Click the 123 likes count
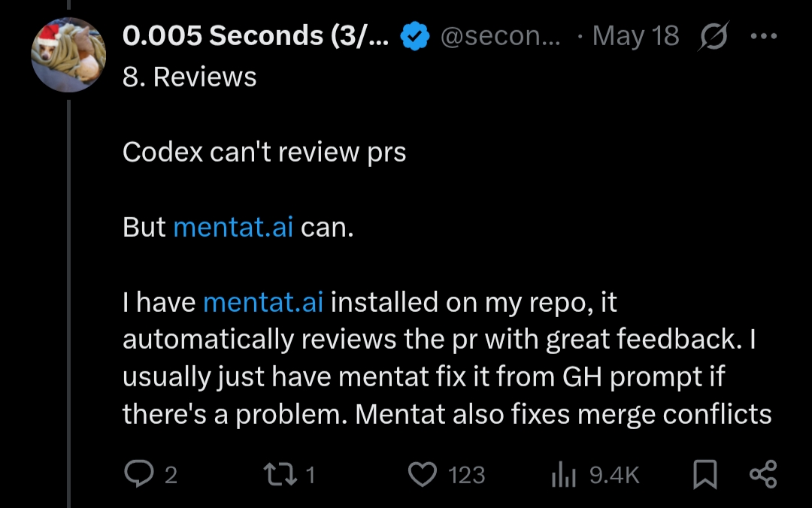Viewport: 812px width, 508px height. pos(466,475)
